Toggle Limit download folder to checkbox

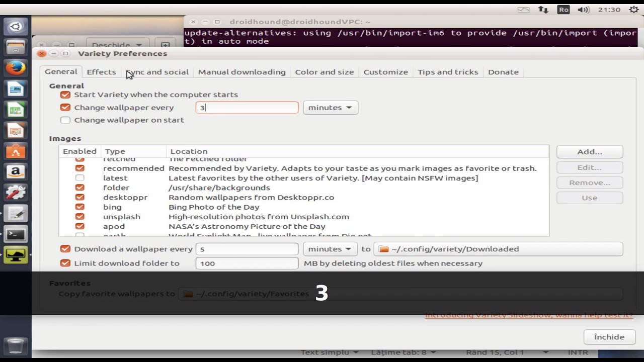coord(65,263)
